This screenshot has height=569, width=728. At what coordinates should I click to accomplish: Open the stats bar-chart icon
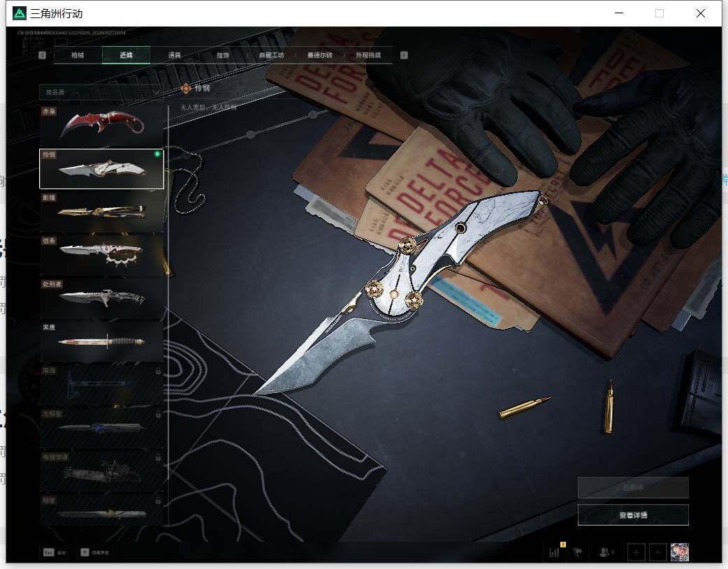pos(554,552)
